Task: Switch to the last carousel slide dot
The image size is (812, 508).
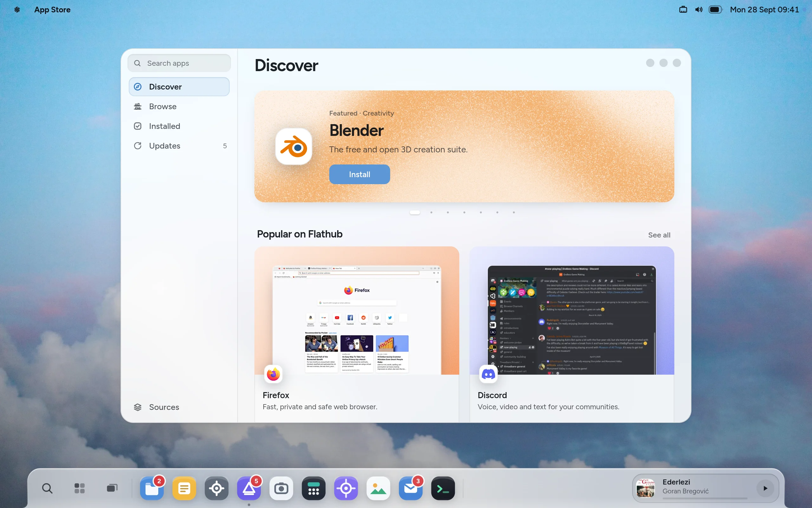Action: [514, 212]
